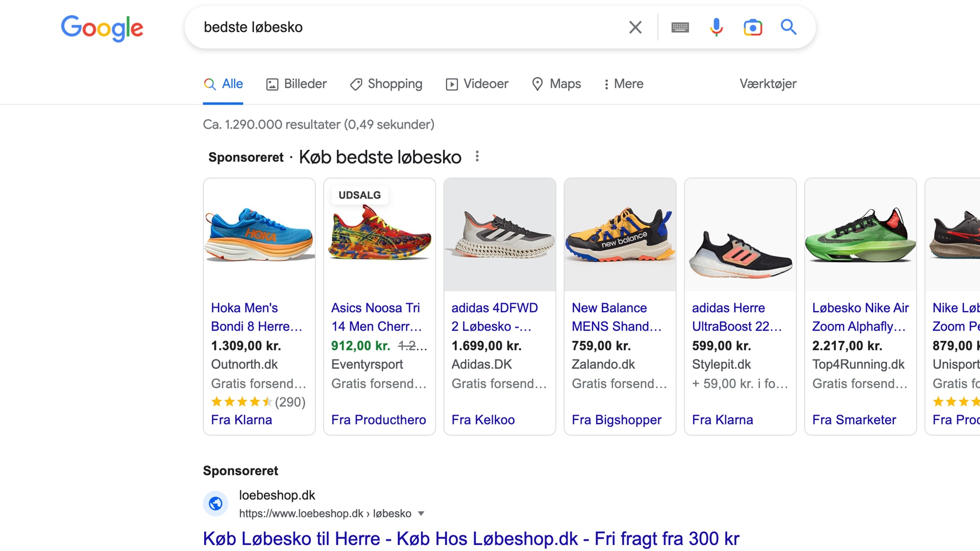Open the adidas UltraBoost shoe image

(740, 235)
